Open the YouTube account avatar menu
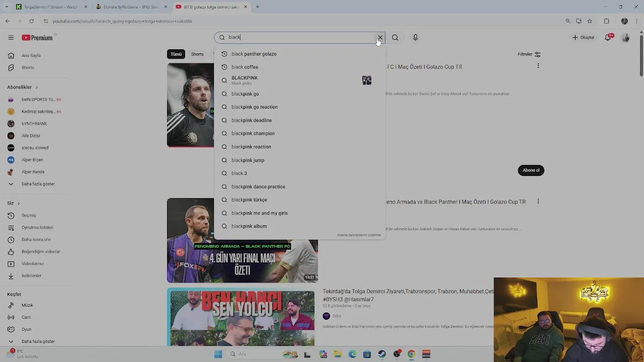644x362 pixels. [625, 38]
